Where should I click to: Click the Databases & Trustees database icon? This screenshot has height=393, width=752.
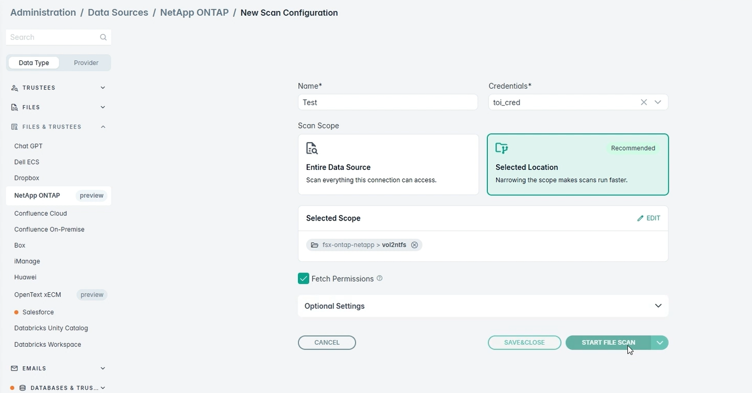click(x=23, y=388)
